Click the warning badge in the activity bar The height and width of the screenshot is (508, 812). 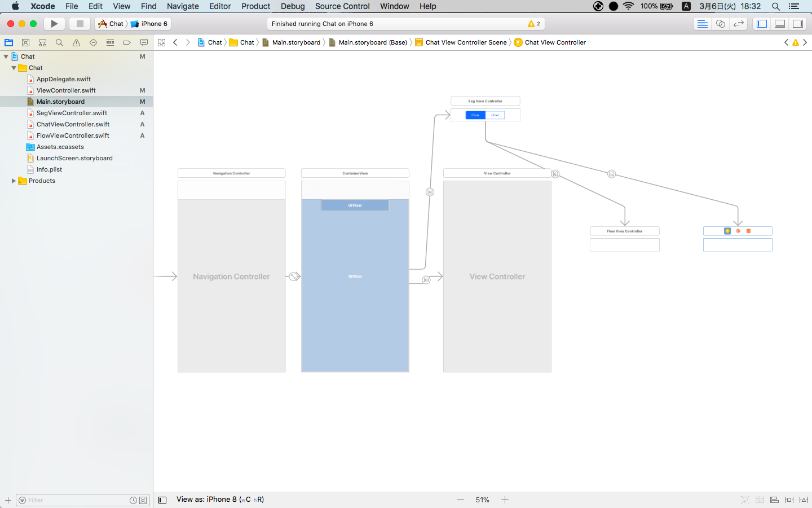pos(533,24)
